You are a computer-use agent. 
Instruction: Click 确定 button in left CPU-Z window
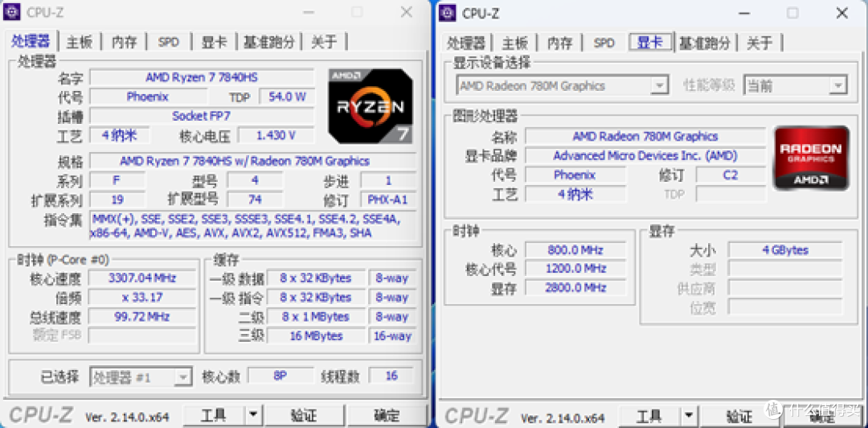(387, 415)
